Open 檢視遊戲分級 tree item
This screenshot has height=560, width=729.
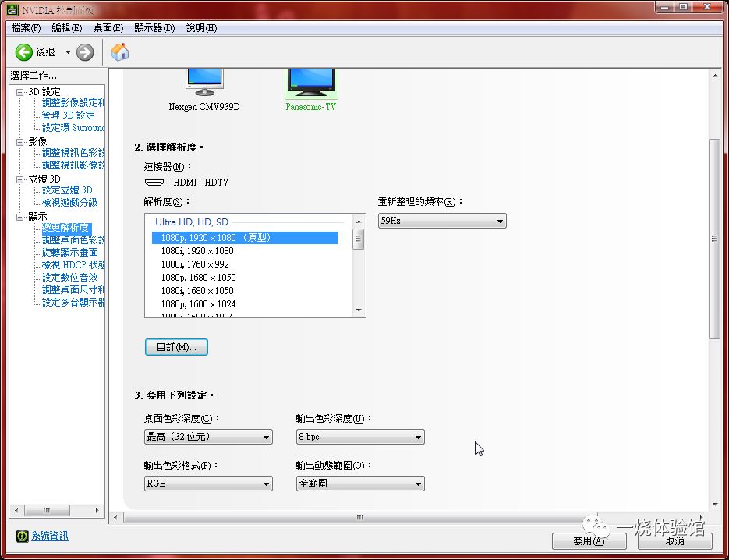click(x=69, y=203)
